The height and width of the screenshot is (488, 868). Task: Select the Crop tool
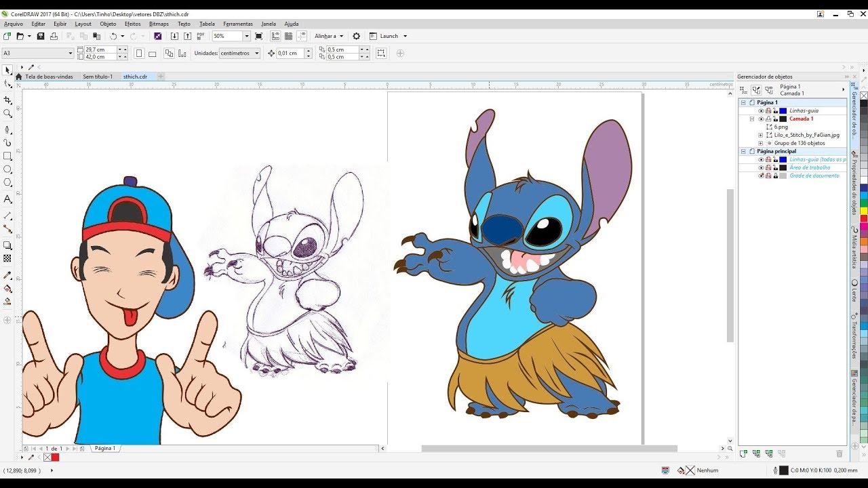point(7,100)
